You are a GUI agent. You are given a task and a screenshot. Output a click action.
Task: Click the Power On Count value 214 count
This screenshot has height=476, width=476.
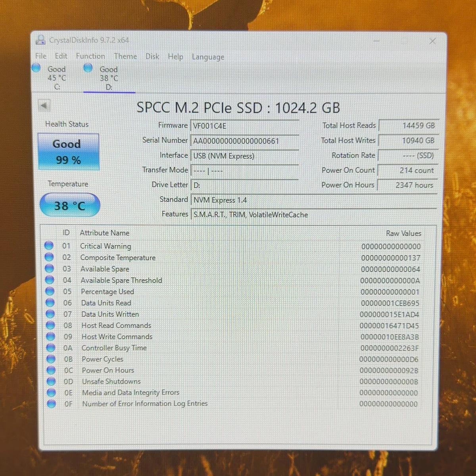point(407,170)
